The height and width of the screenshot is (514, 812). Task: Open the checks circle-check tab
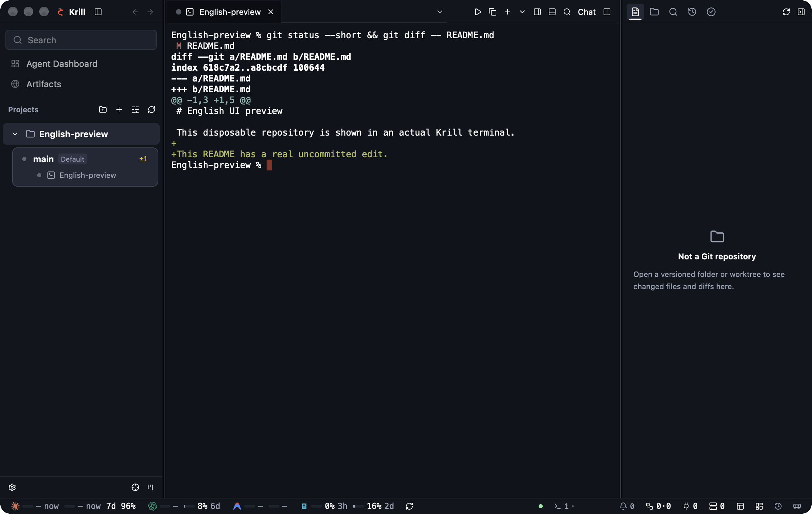(x=711, y=12)
